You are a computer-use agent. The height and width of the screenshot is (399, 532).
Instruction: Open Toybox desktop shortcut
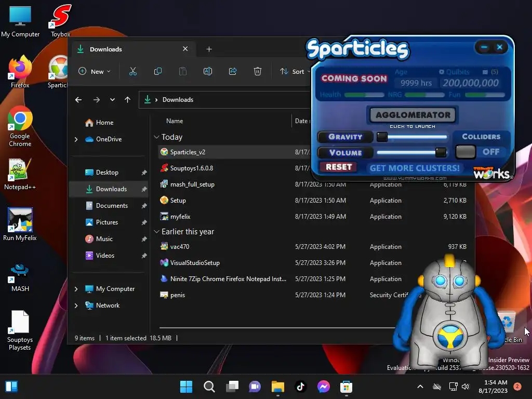coord(61,20)
